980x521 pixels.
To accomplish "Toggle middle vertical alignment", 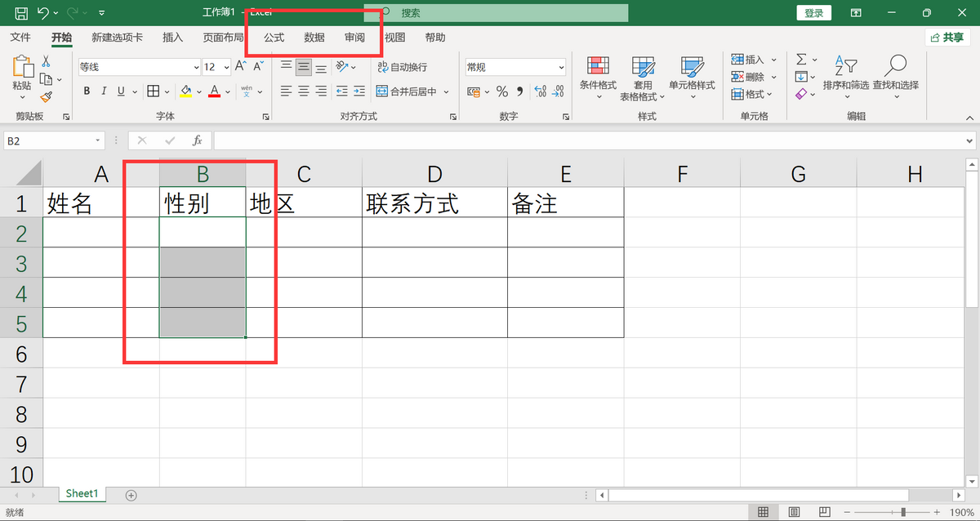I will click(x=303, y=67).
